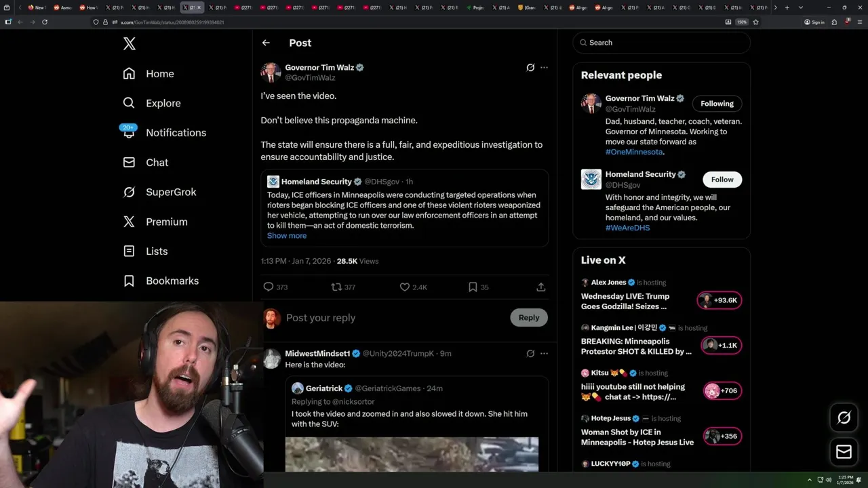Image resolution: width=868 pixels, height=488 pixels.
Task: Reload the page
Action: tap(45, 22)
